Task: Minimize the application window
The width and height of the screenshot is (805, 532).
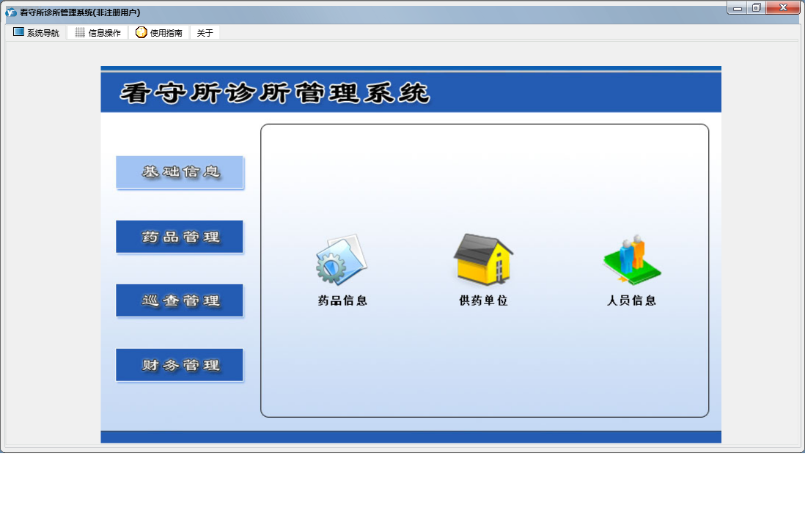Action: (738, 8)
